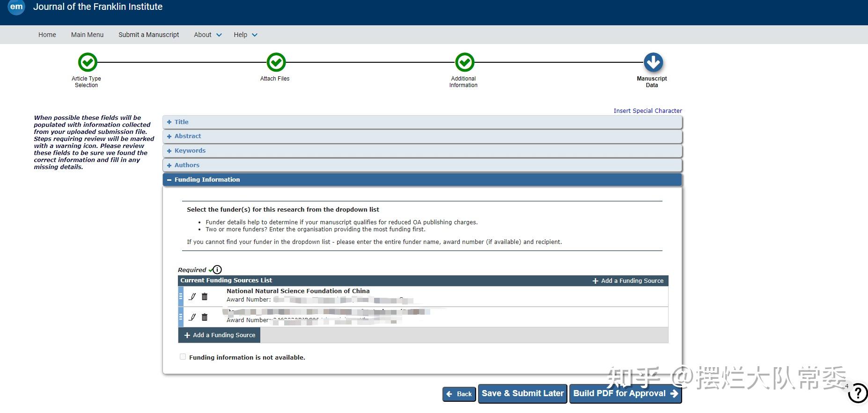Open the help question mark icon
868x413 pixels.
(x=858, y=393)
